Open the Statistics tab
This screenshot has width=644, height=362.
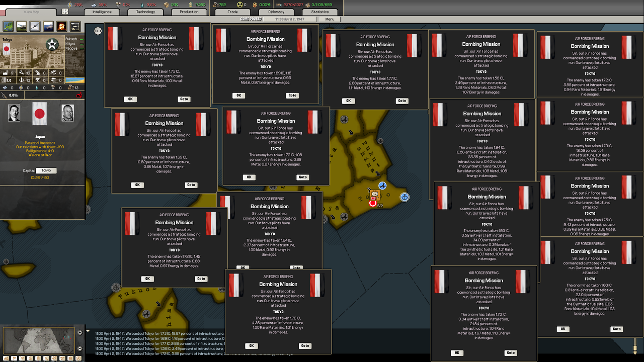pyautogui.click(x=320, y=12)
